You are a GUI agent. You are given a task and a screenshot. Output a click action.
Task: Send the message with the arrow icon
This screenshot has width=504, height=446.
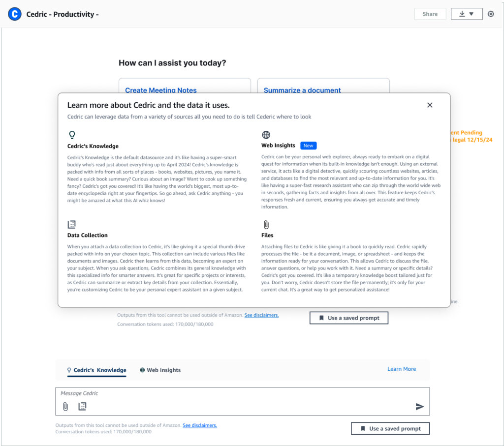(419, 407)
